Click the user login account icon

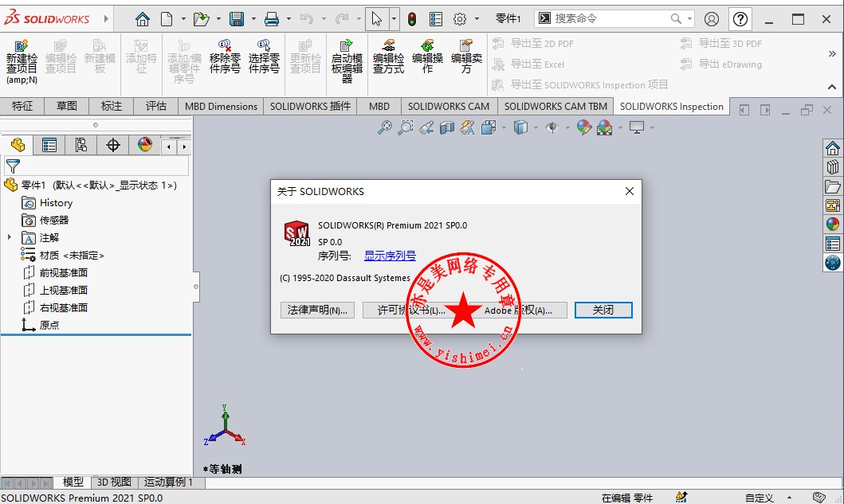tap(712, 19)
